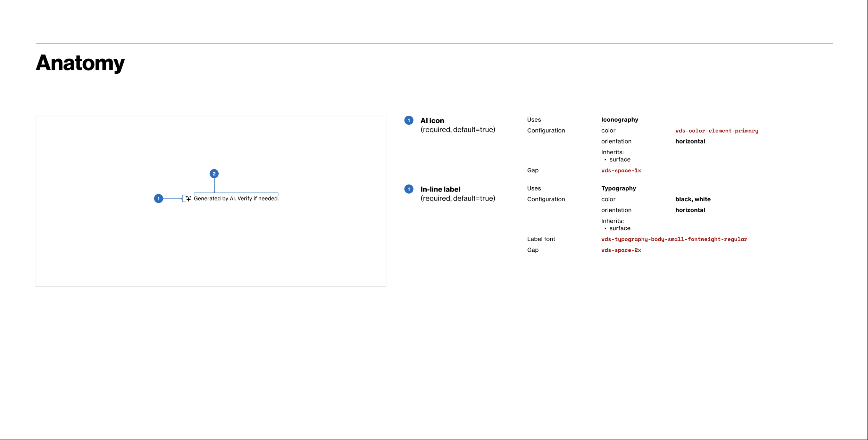The image size is (868, 440).
Task: Click blue marker 1 left of sparkle icon
Action: tap(158, 198)
